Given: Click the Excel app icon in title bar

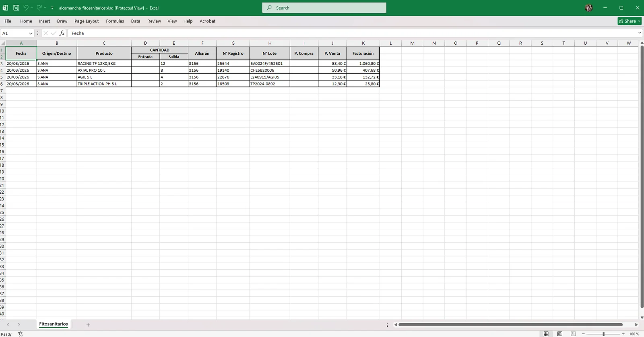Looking at the screenshot, I should (5, 8).
